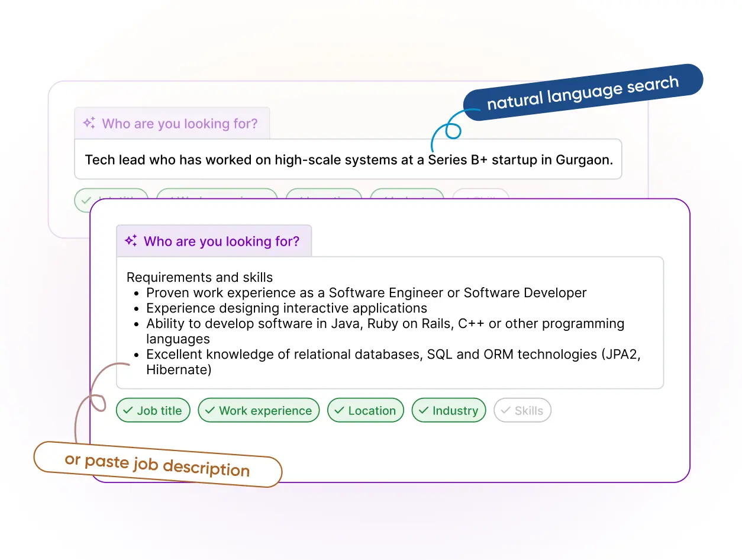This screenshot has width=742, height=560.
Task: Click the Tech lead search query input field
Action: (x=349, y=159)
